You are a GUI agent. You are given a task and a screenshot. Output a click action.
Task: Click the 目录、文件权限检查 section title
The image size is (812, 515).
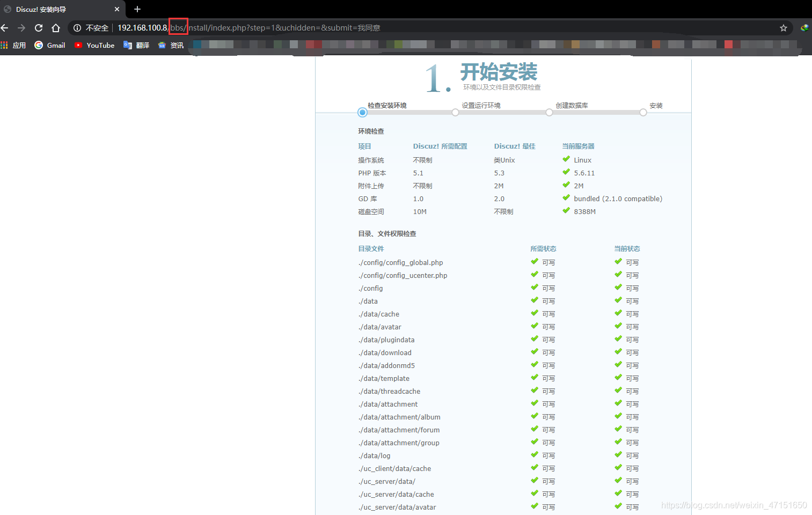pyautogui.click(x=387, y=234)
